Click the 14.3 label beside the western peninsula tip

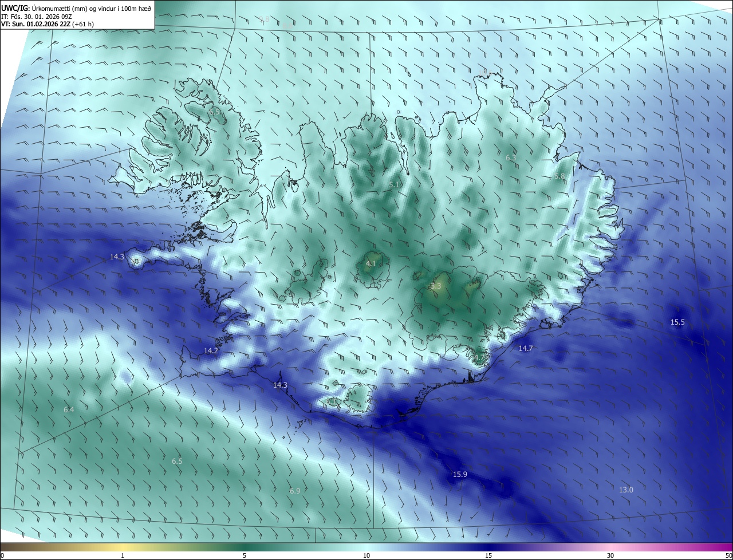tap(117, 257)
